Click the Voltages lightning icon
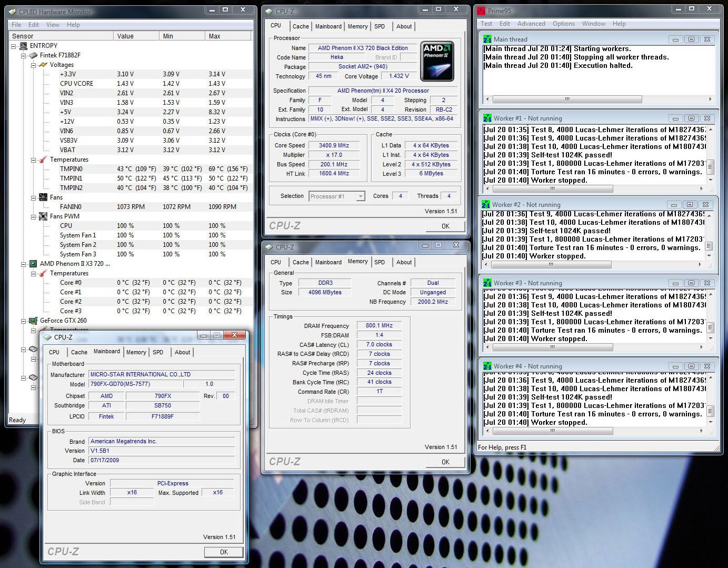Viewport: 728px width, 568px height. click(43, 65)
